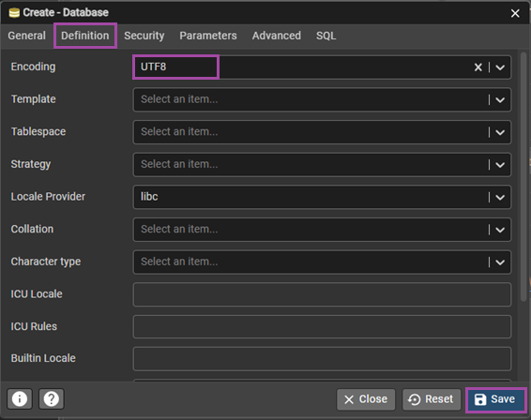This screenshot has height=420, width=531.
Task: Open help via question mark icon
Action: click(52, 398)
